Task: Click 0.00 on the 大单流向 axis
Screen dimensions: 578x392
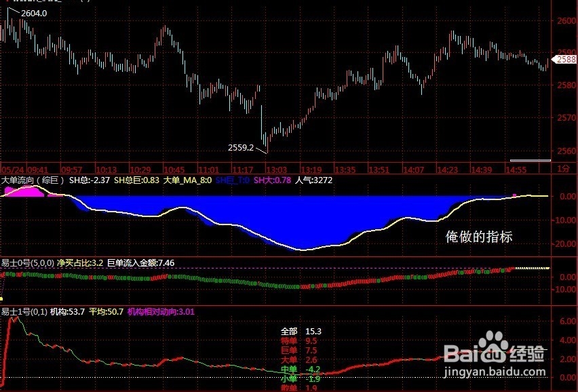Action: tap(568, 197)
